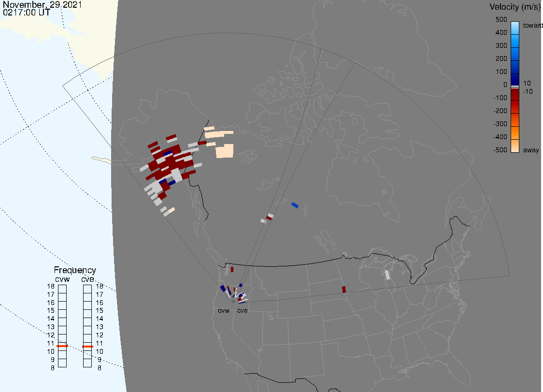The image size is (543, 392).
Task: Click the Frequency legend heading
Action: [75, 270]
